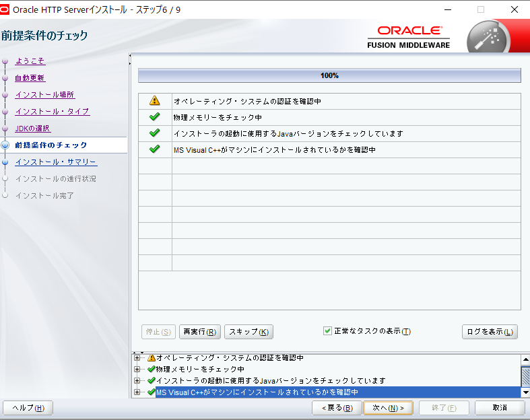
Task: Expand the MS Visual C++ tree node
Action: pos(137,392)
